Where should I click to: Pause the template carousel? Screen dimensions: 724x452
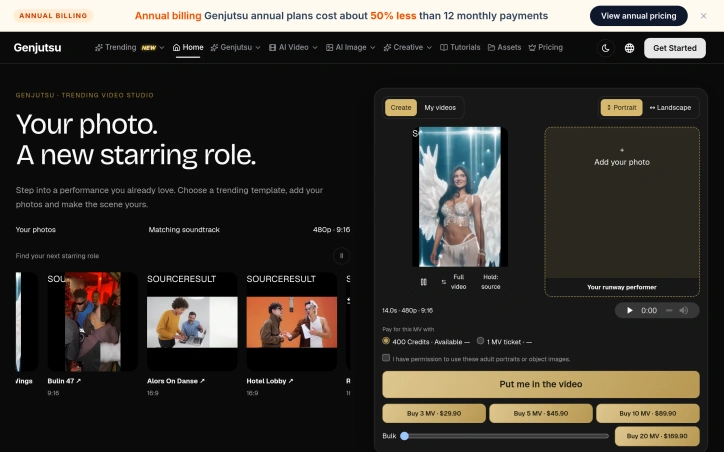point(341,256)
